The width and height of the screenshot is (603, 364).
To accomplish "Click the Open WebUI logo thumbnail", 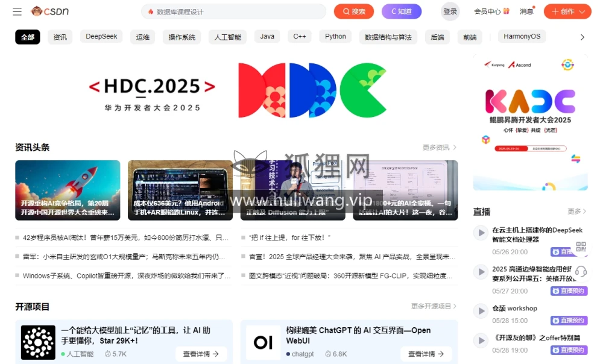I will point(263,342).
